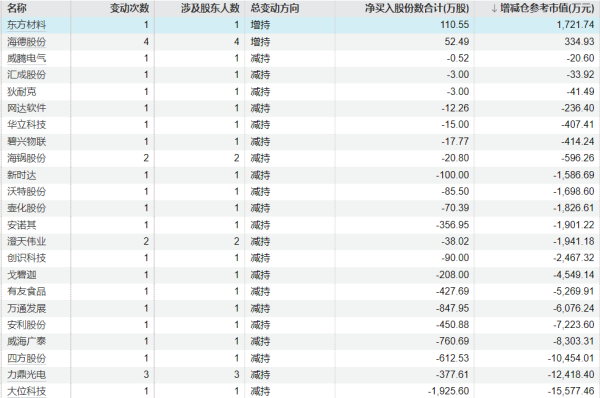Select the -15,577.46 market value cell
Image resolution: width=600 pixels, height=398 pixels.
click(571, 391)
